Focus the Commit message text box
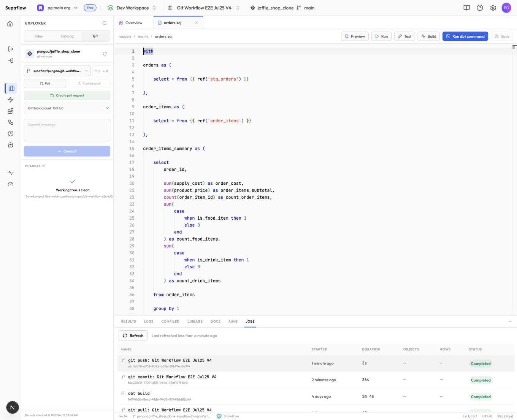This screenshot has height=420, width=517. pyautogui.click(x=67, y=130)
